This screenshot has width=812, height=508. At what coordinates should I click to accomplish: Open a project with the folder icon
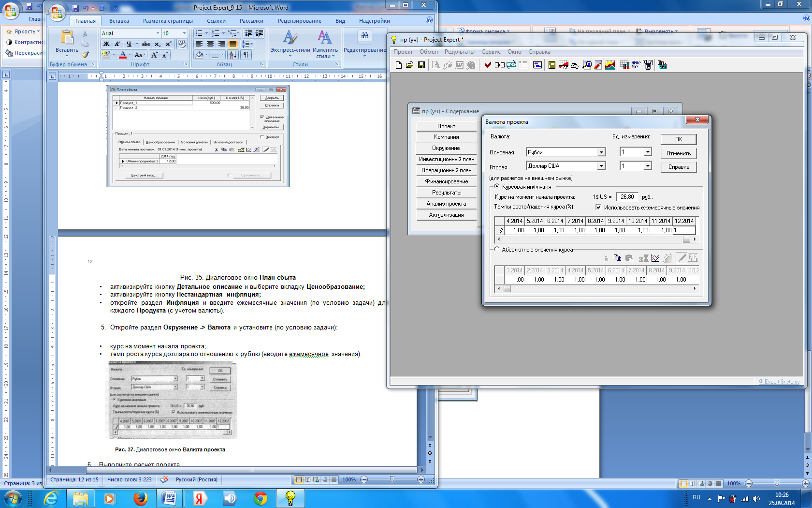[x=410, y=65]
